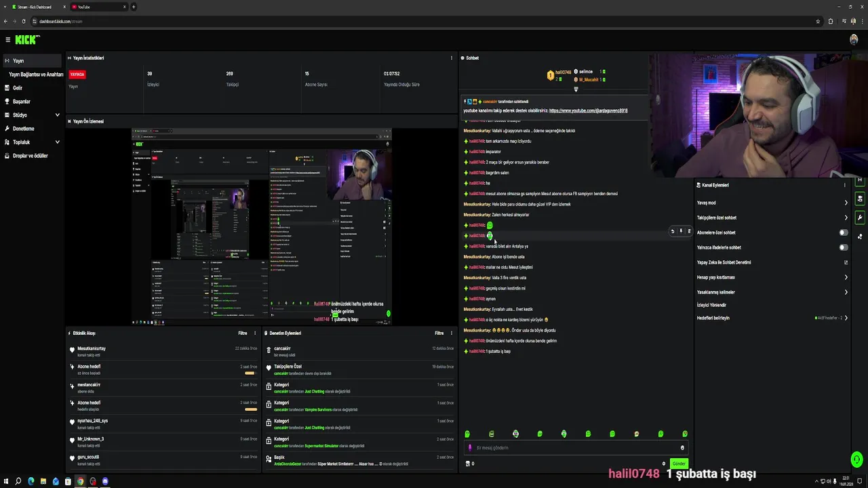
Task: Open Filtre in Etkinlik Akışı panel
Action: pyautogui.click(x=242, y=333)
